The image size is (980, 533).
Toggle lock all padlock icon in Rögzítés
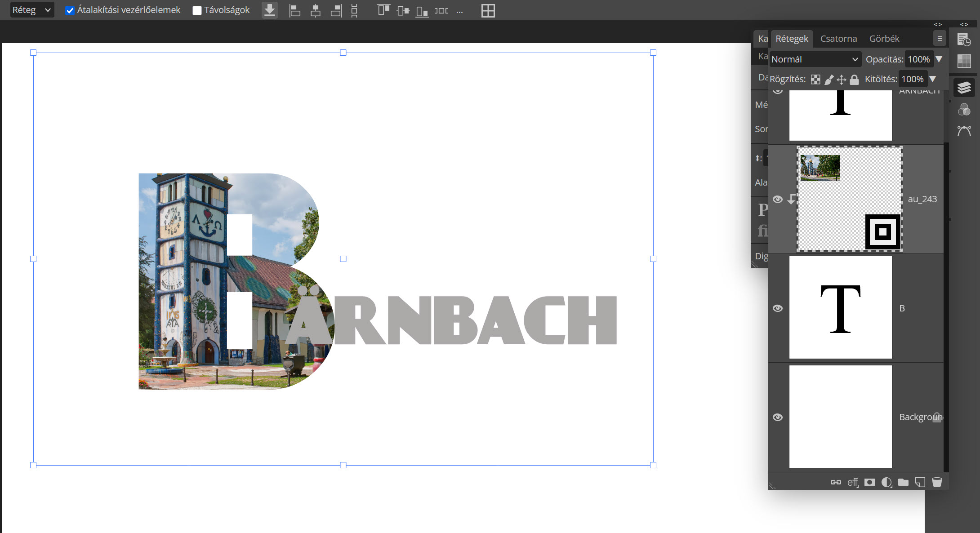pyautogui.click(x=854, y=80)
